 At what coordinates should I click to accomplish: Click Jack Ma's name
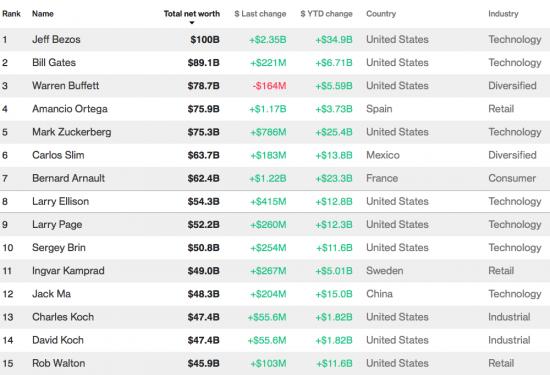[x=52, y=294]
